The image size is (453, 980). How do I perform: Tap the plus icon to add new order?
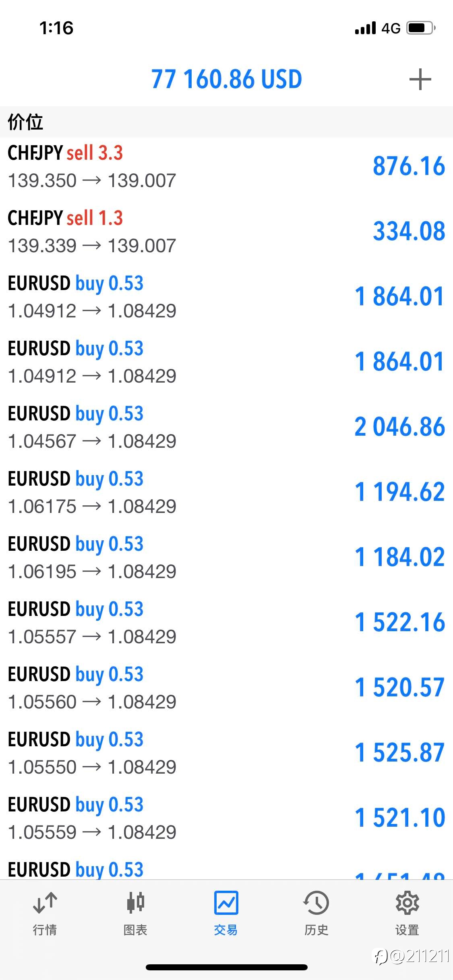[x=420, y=79]
